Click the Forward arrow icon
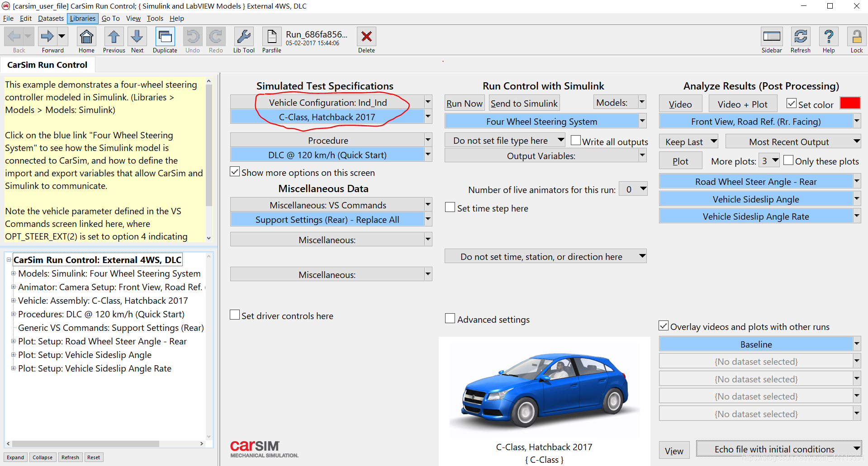Image resolution: width=868 pixels, height=466 pixels. tap(47, 36)
